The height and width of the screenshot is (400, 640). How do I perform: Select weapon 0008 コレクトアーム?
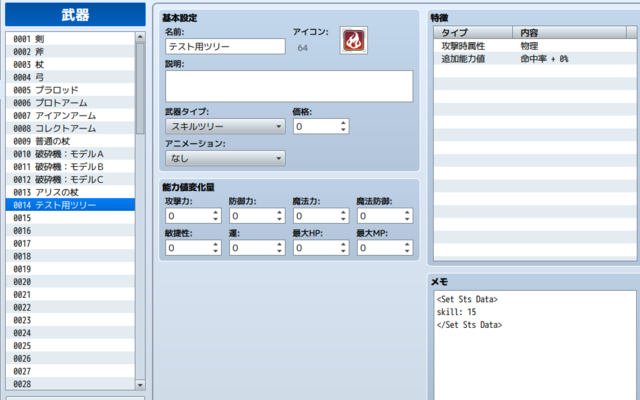70,128
